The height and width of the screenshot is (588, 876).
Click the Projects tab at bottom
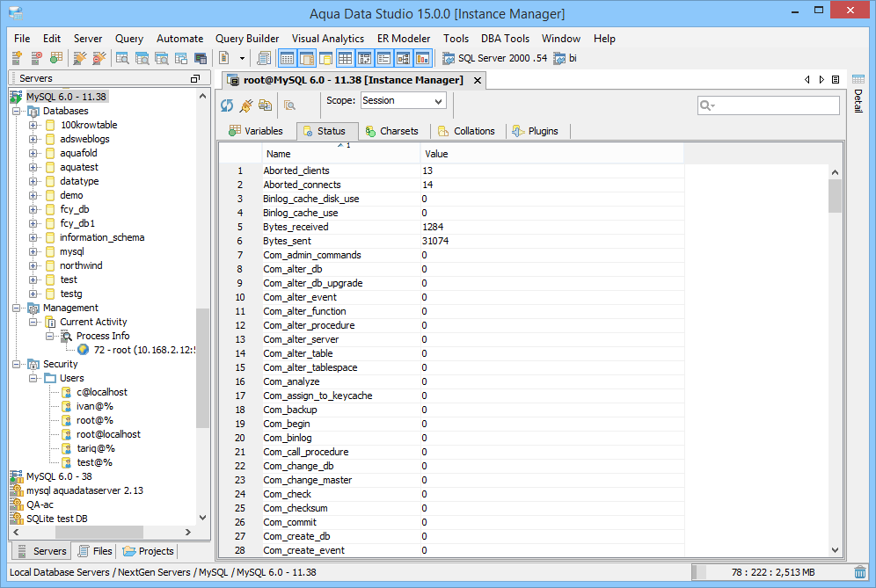tap(150, 551)
